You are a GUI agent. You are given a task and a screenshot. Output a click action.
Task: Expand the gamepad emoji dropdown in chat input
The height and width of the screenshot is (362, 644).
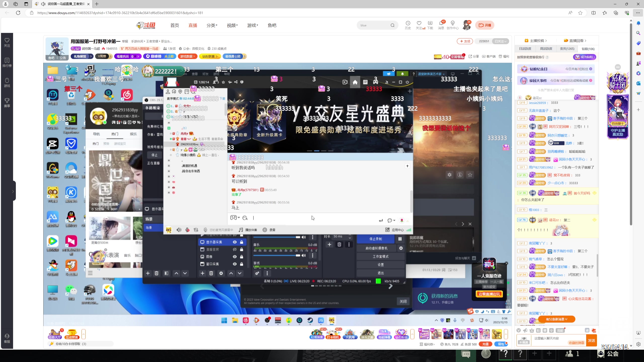tap(237, 218)
